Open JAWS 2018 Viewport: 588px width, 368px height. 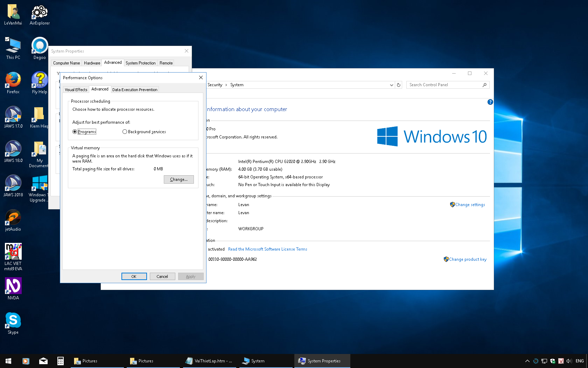click(13, 183)
